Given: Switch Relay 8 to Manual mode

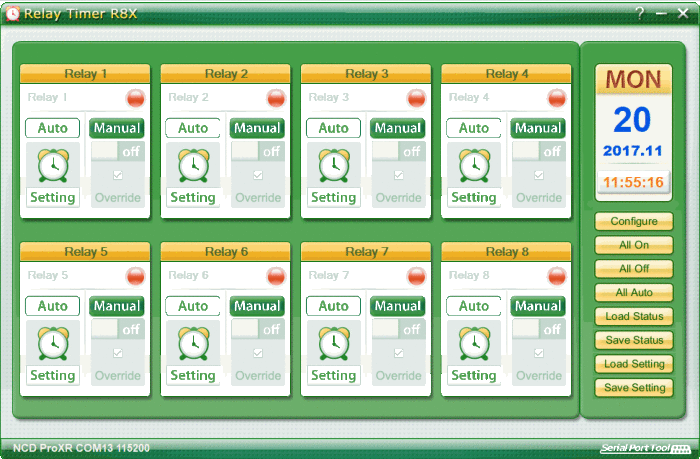Looking at the screenshot, I should click(538, 306).
